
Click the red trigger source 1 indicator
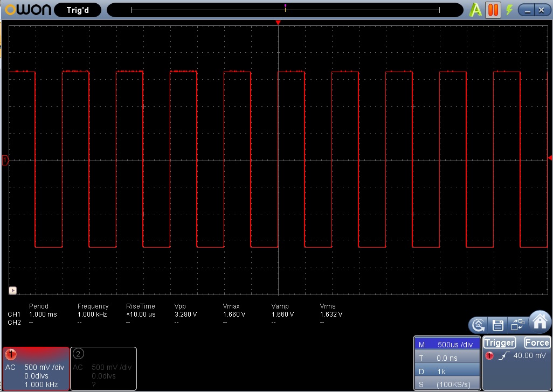click(490, 356)
